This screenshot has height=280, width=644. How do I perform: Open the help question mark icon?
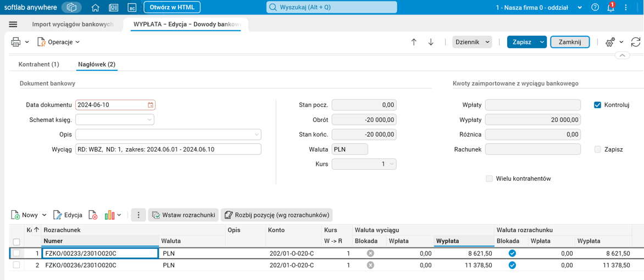pyautogui.click(x=595, y=7)
